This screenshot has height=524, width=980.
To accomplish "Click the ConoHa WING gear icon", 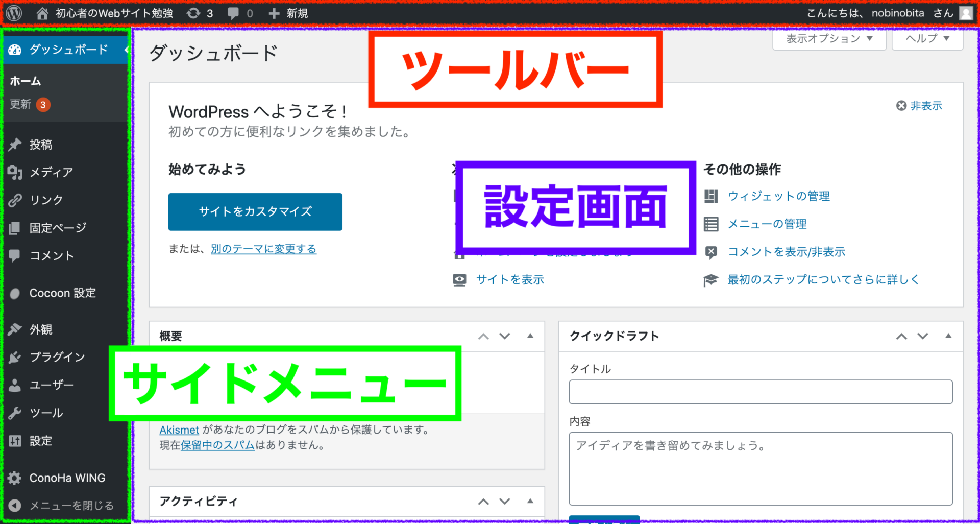I will click(x=15, y=478).
